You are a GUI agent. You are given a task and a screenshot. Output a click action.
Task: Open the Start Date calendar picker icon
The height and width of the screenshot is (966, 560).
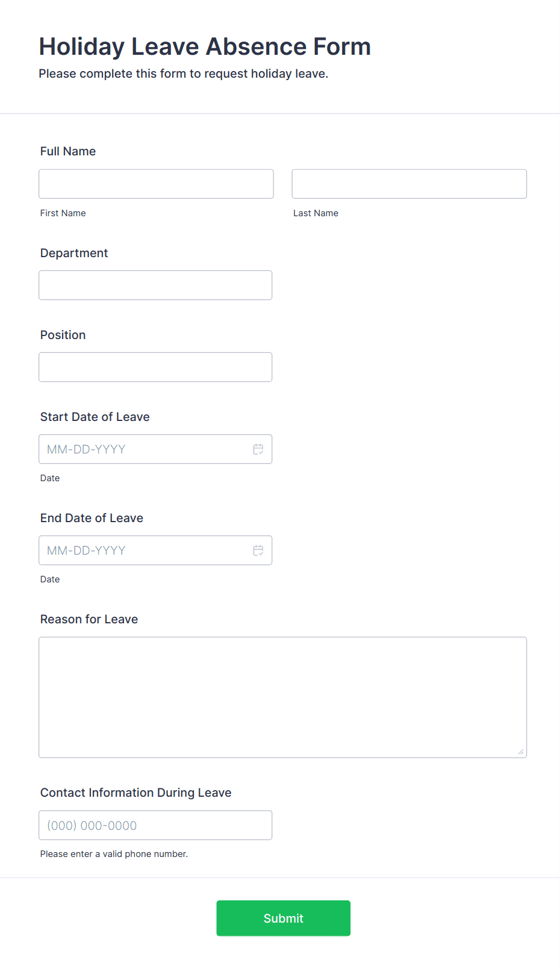point(258,449)
